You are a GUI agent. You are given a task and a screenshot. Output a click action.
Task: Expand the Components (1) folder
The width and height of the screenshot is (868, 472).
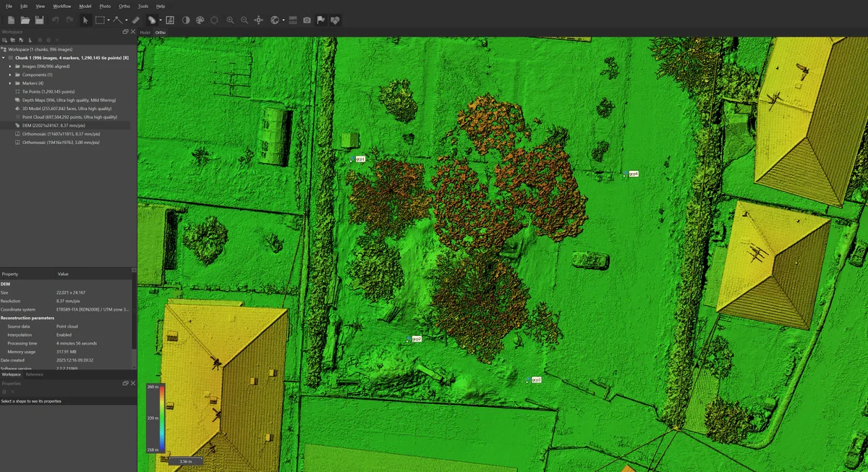pos(10,75)
